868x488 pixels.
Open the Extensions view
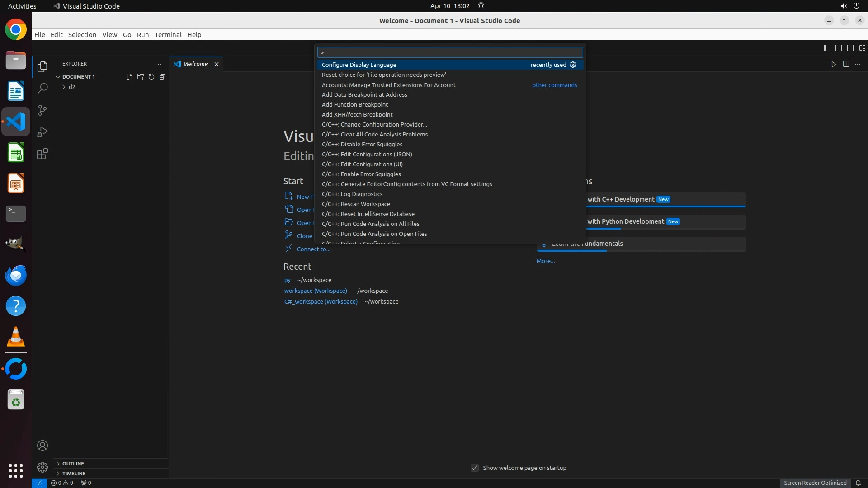(x=42, y=154)
